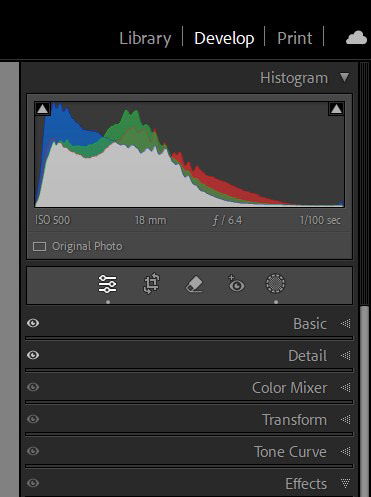The height and width of the screenshot is (497, 371).
Task: Click the cloud sync status icon
Action: coord(356,38)
